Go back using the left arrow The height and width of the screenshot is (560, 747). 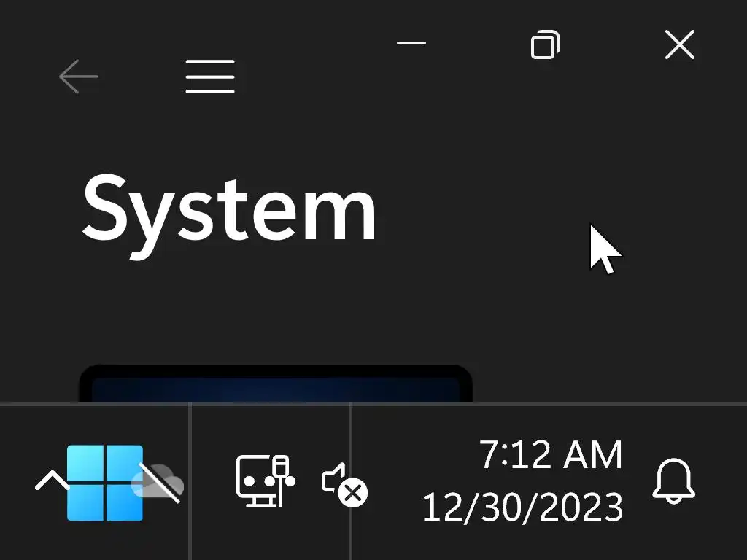point(79,76)
